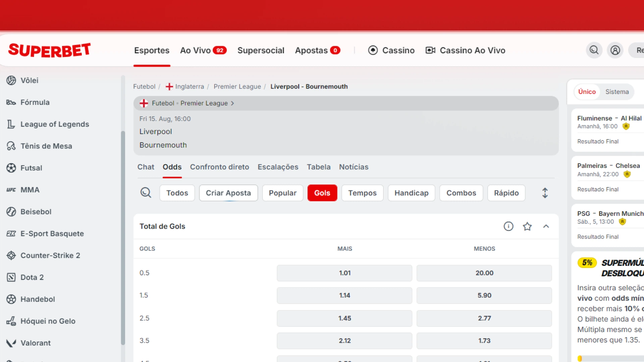Favorite the Total de Gols market
Image resolution: width=644 pixels, height=362 pixels.
pyautogui.click(x=527, y=226)
